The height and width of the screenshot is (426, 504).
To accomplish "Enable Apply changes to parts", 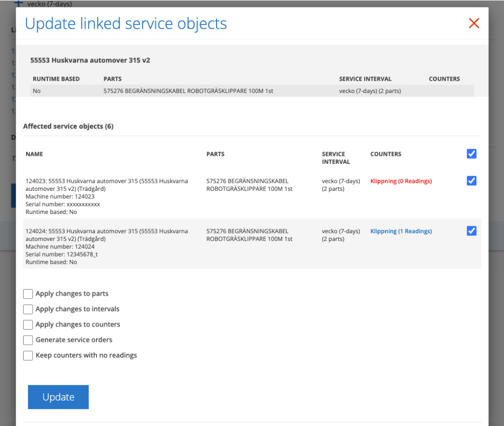I will 28,294.
